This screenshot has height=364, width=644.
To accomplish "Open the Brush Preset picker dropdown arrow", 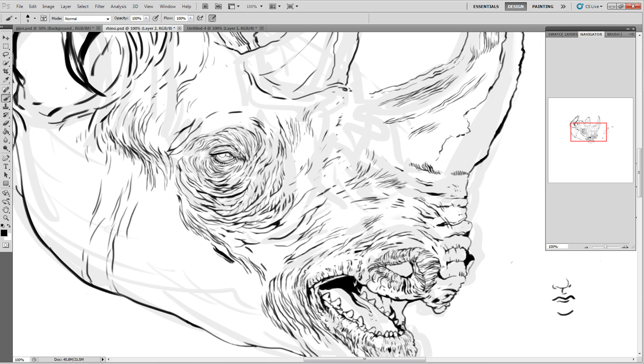I will [35, 19].
